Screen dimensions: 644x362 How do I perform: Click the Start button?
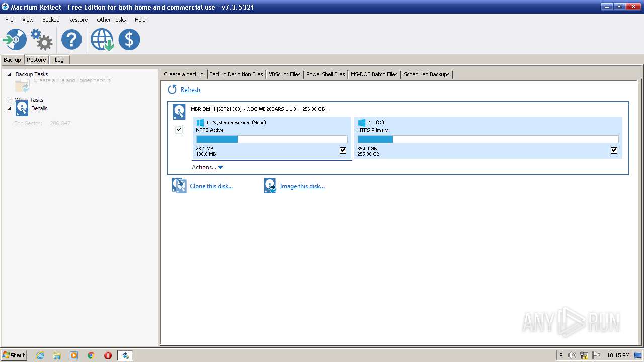coord(14,355)
